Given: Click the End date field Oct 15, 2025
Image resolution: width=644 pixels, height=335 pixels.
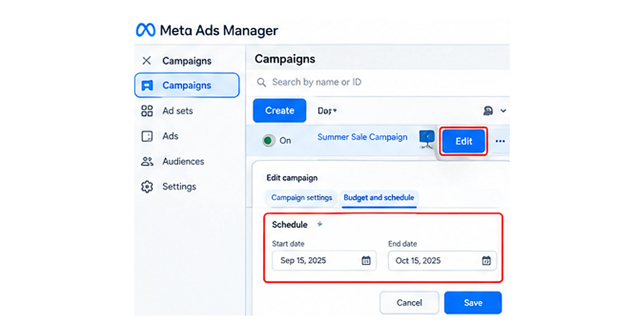Looking at the screenshot, I should tap(442, 261).
